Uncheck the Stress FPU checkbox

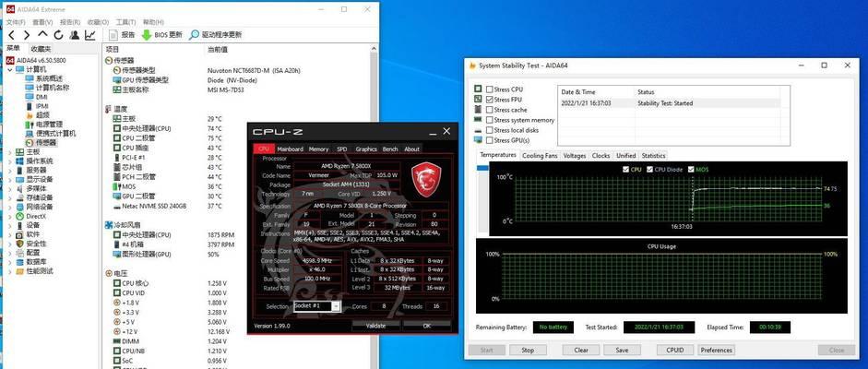[x=490, y=100]
